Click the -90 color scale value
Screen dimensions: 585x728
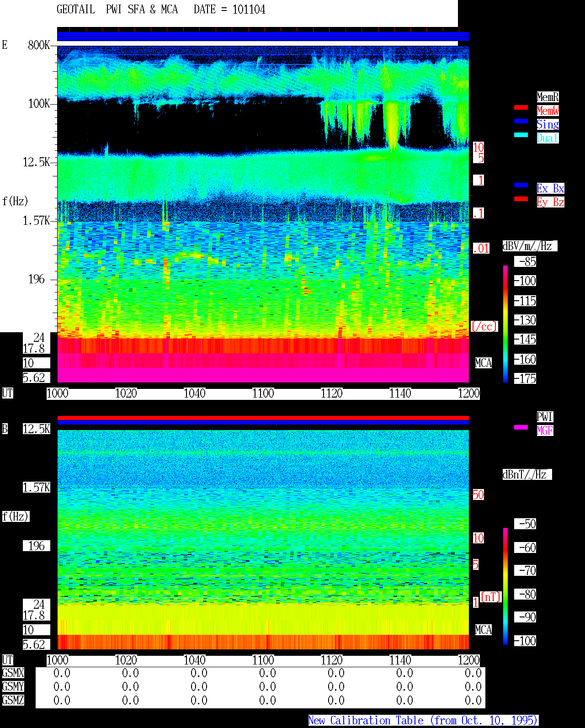click(x=525, y=617)
